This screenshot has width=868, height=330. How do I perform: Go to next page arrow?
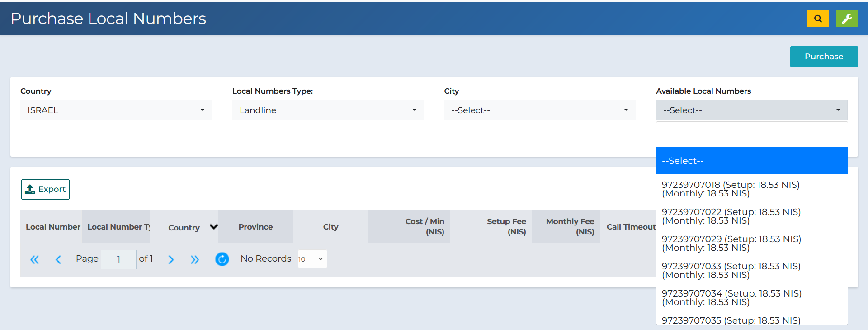click(x=171, y=259)
